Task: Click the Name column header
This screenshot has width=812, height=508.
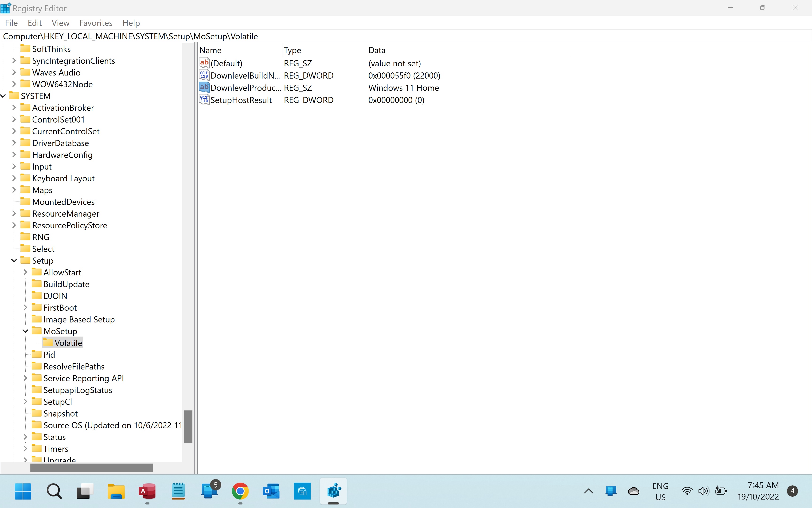Action: pos(240,50)
